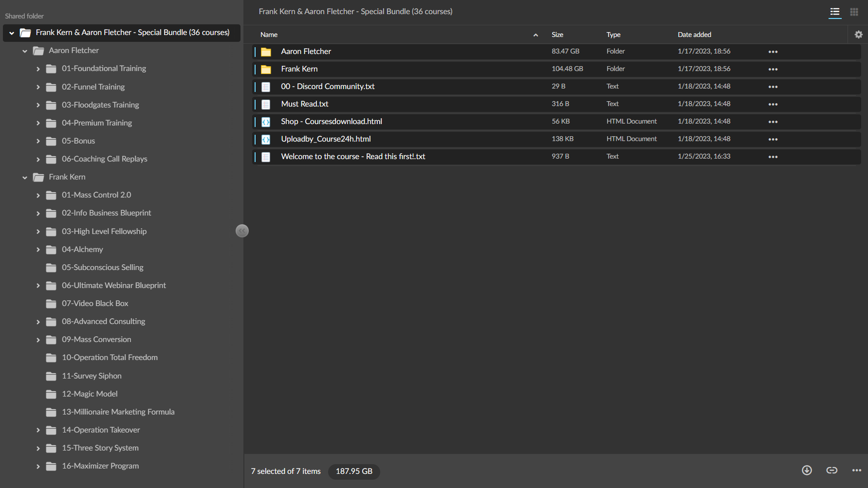This screenshot has height=488, width=868.
Task: Open options for Uploadby_Course24h.html
Action: 773,139
